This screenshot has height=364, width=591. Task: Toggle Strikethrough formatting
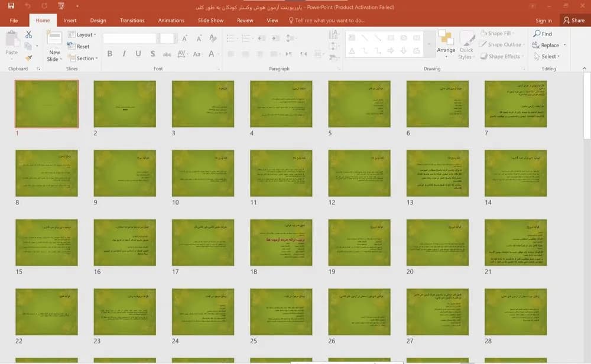click(167, 54)
